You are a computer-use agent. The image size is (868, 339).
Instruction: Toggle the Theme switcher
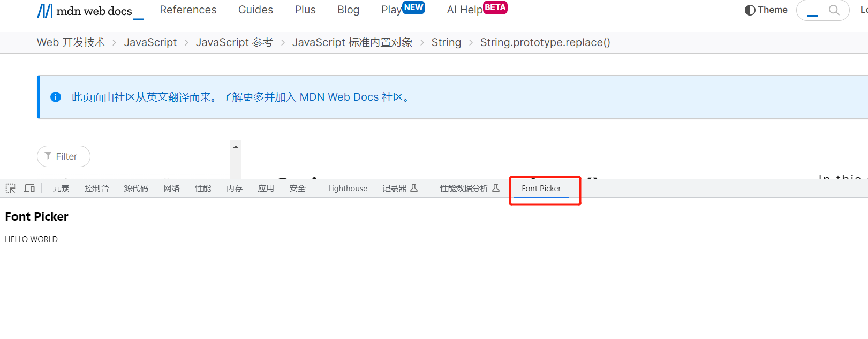point(766,10)
